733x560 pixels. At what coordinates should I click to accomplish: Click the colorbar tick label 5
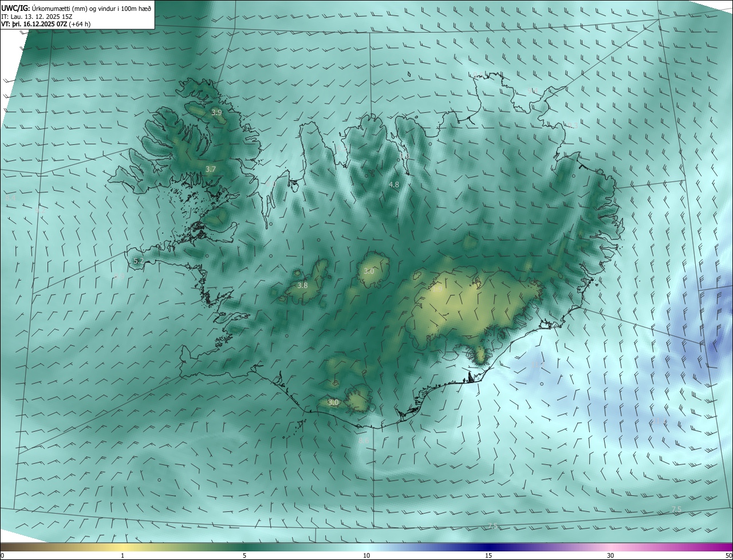coord(245,555)
